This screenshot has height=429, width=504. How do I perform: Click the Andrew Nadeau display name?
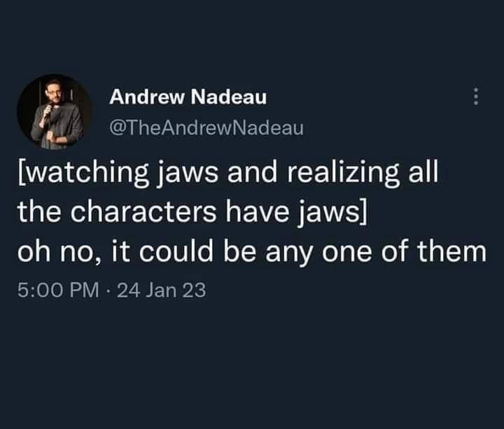point(188,97)
